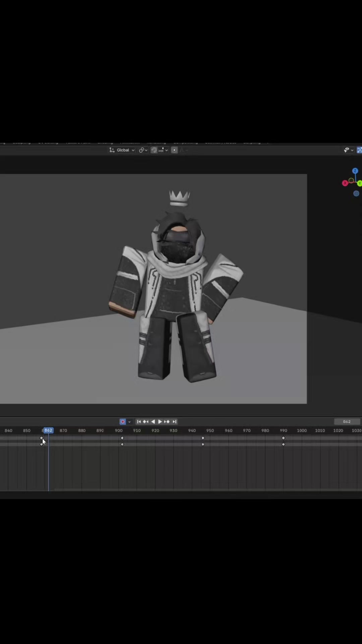This screenshot has width=362, height=644.
Task: Open the auto keyframing options dropdown
Action: (129, 422)
